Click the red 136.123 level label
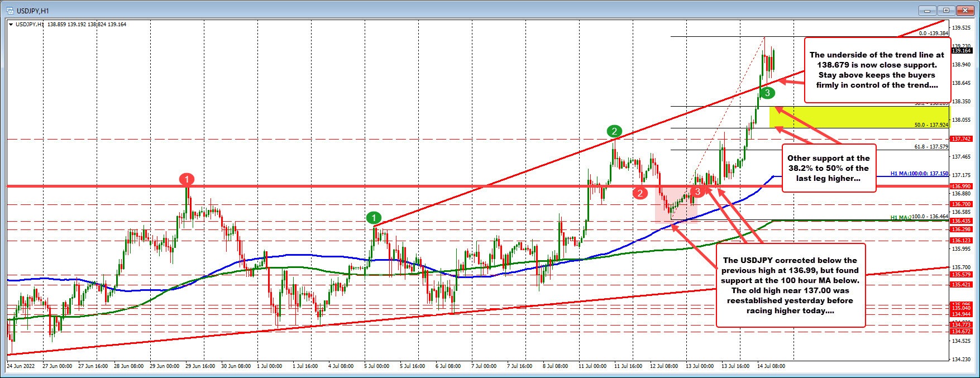This screenshot has width=980, height=378. click(x=962, y=241)
